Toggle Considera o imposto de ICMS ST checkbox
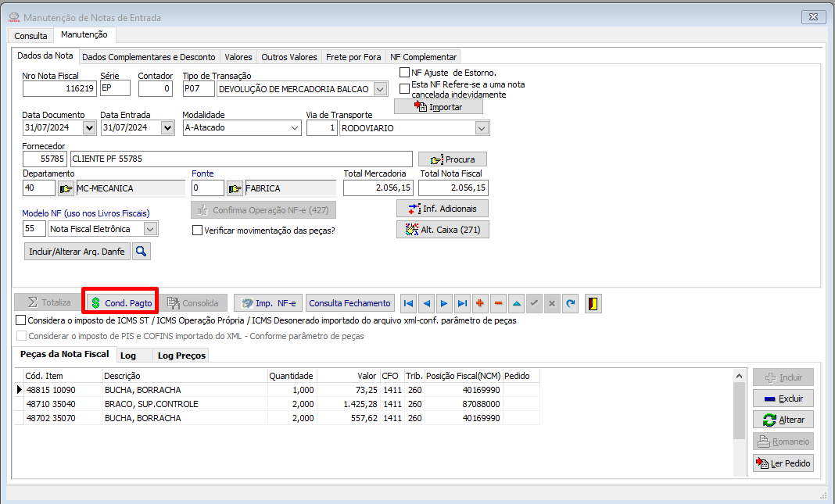This screenshot has height=504, width=835. 21,320
